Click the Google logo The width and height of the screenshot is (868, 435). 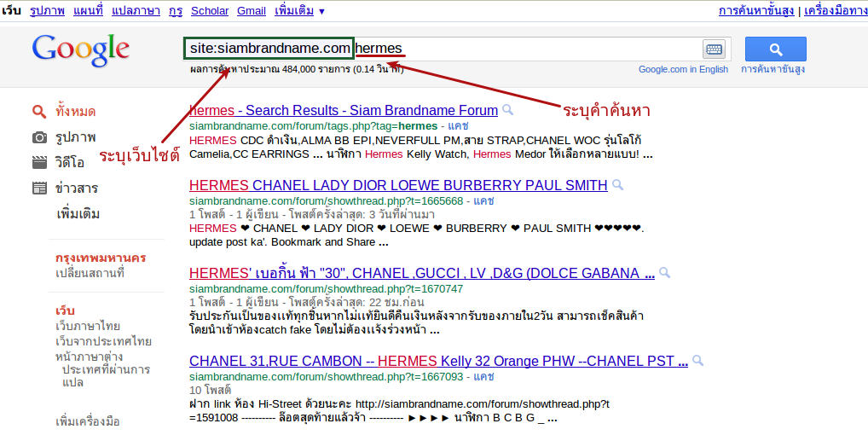[81, 49]
